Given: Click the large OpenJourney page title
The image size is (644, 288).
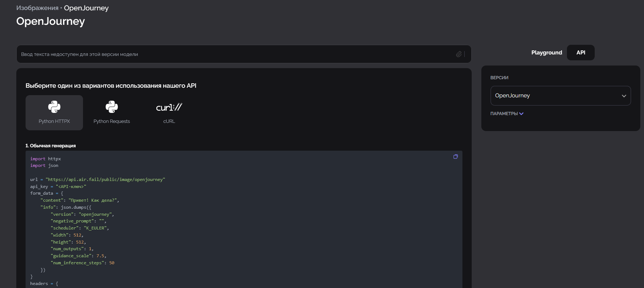Looking at the screenshot, I should click(50, 21).
